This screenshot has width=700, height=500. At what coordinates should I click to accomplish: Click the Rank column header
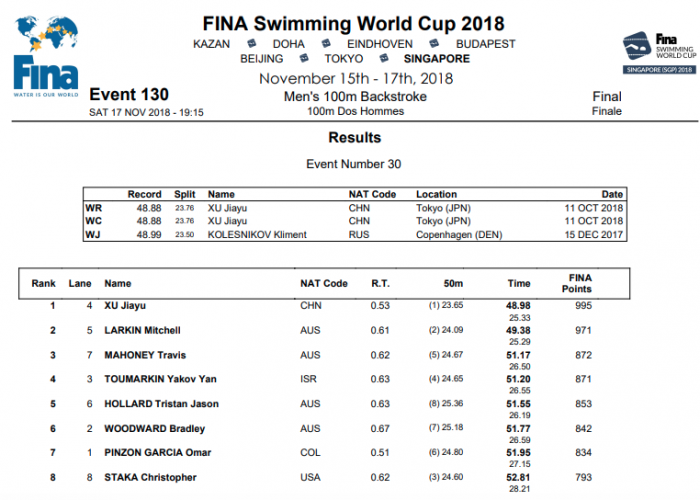click(x=44, y=284)
